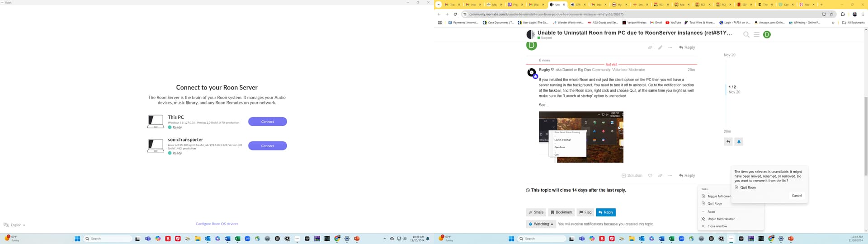Open Microsoft Teams on the left taskbar
Image resolution: width=868 pixels, height=244 pixels.
[x=148, y=239]
